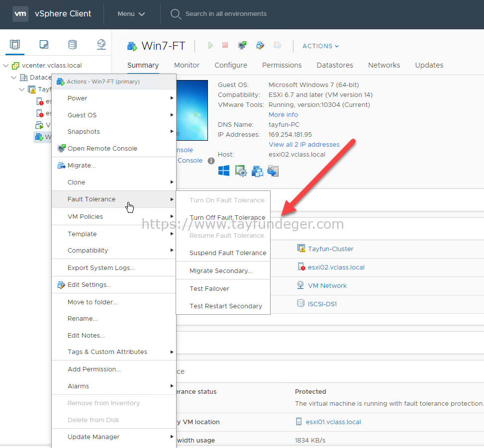Image resolution: width=484 pixels, height=448 pixels.
Task: Click the esxi01 host icon
Action: pyautogui.click(x=299, y=422)
